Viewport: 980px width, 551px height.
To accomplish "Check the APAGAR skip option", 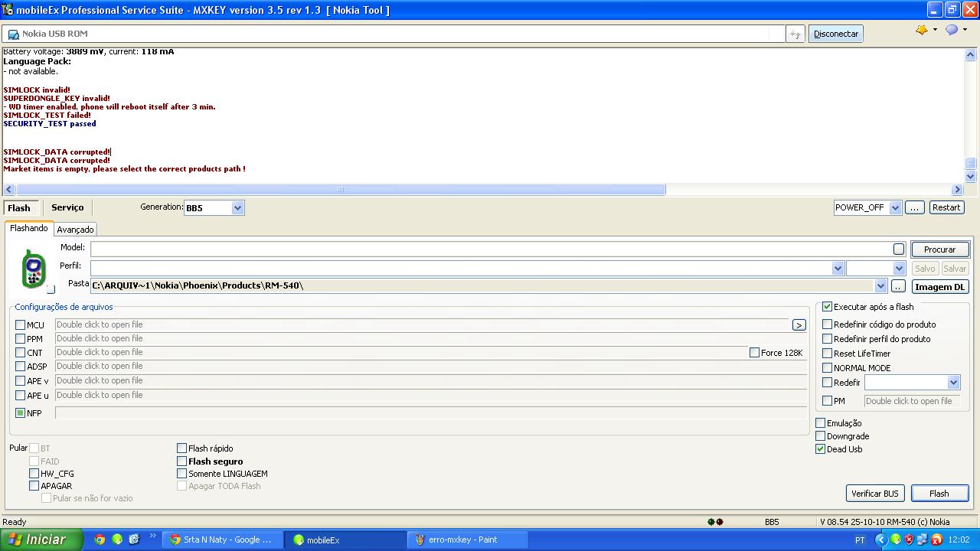I will tap(34, 486).
